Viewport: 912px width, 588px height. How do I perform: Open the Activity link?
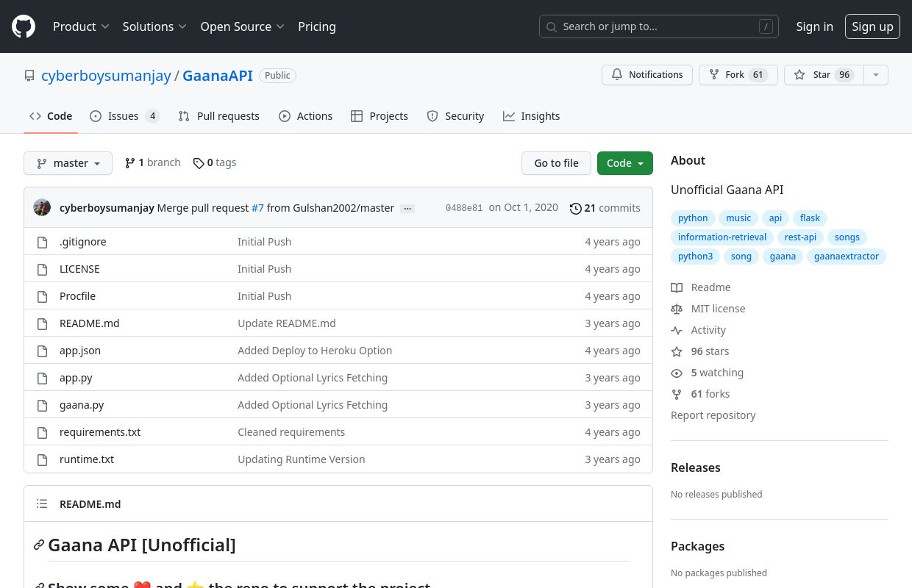point(699,330)
